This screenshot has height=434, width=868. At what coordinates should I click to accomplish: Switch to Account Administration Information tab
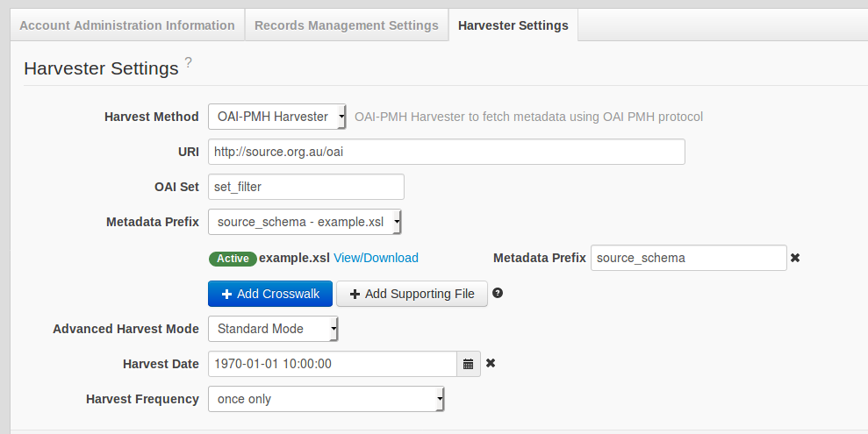[127, 25]
